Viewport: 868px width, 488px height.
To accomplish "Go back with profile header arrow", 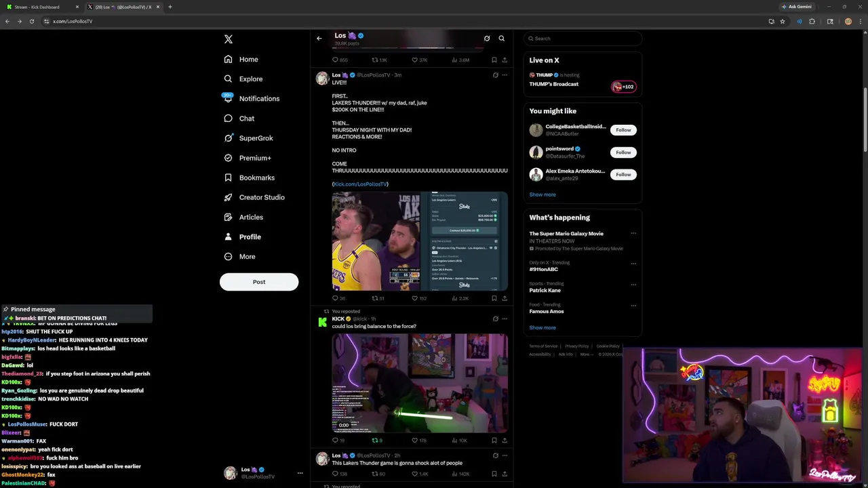I will point(319,39).
